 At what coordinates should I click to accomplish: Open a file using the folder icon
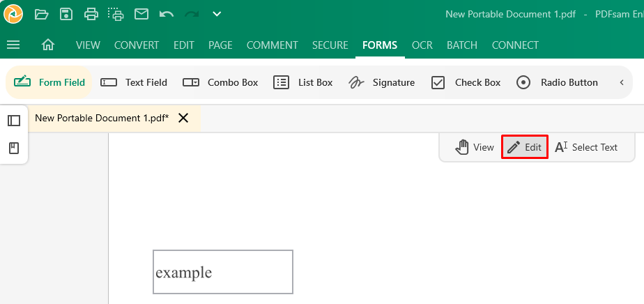tap(42, 15)
